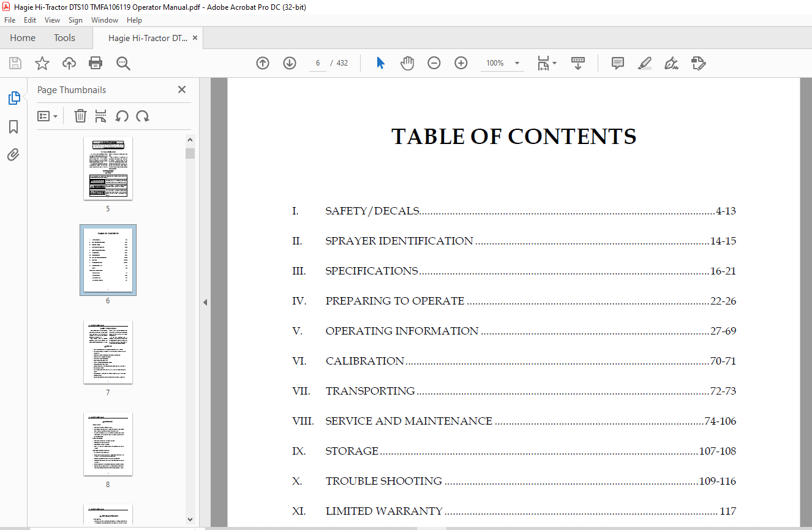Zoom in with the plus icon
The width and height of the screenshot is (812, 530).
coord(461,63)
